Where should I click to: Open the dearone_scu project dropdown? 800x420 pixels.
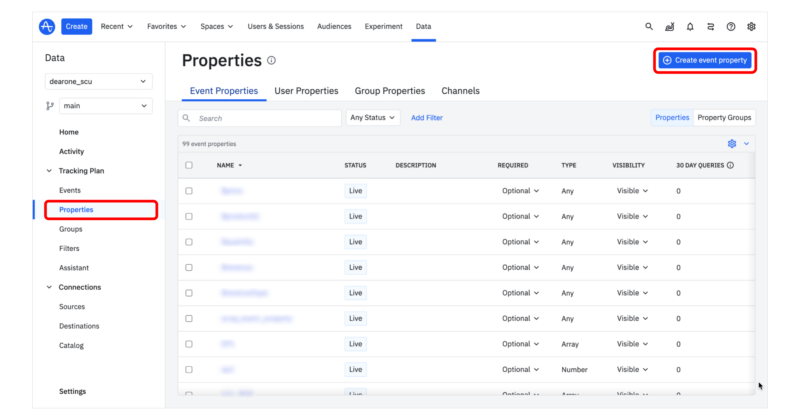[99, 81]
